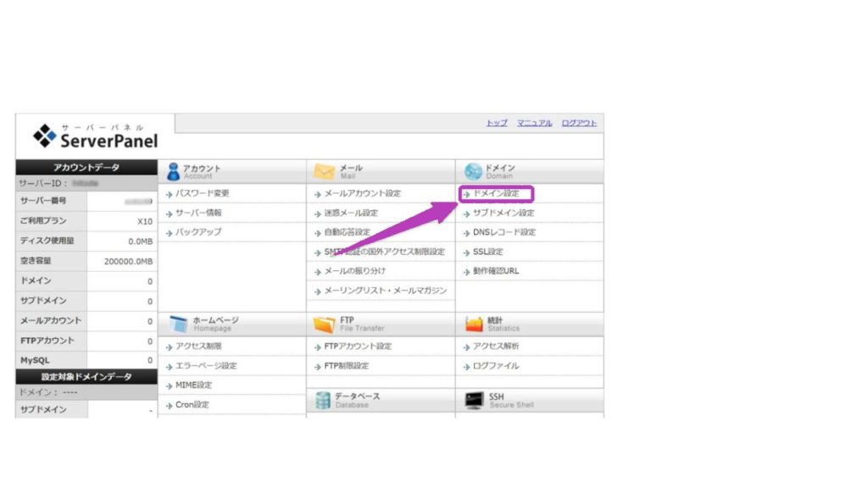
Task: Open サブドメイン設定
Action: click(504, 213)
